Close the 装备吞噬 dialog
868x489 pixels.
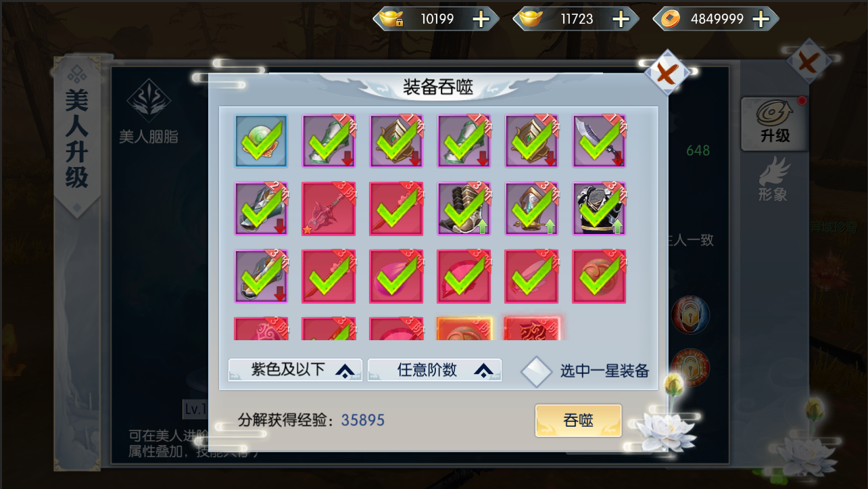(667, 72)
